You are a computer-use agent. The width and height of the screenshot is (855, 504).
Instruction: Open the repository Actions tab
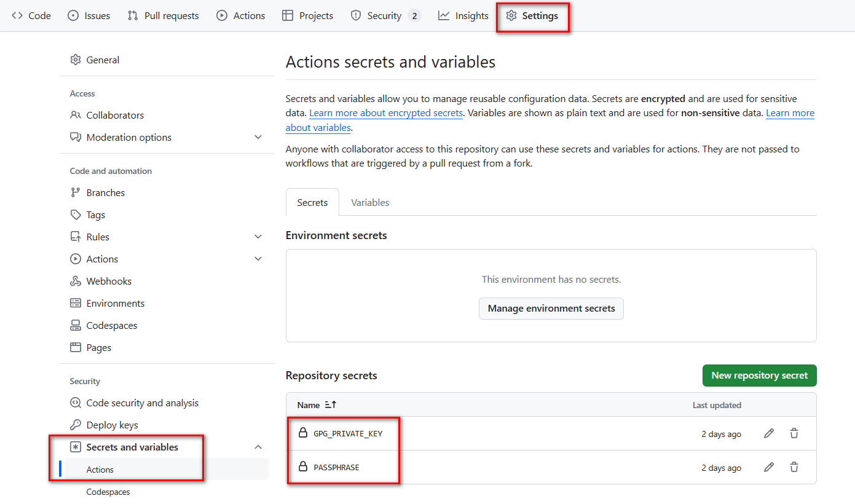point(240,16)
